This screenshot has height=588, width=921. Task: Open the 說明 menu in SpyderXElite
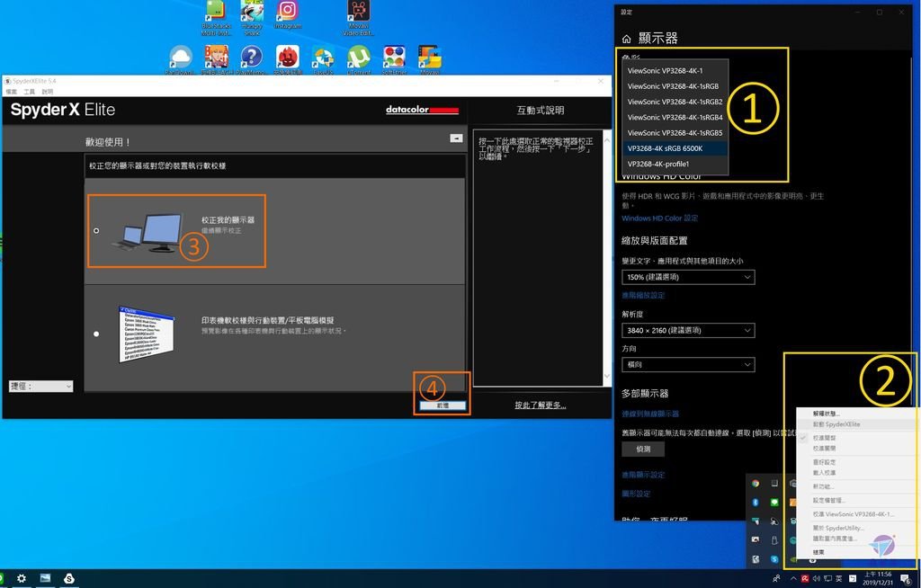[x=48, y=92]
